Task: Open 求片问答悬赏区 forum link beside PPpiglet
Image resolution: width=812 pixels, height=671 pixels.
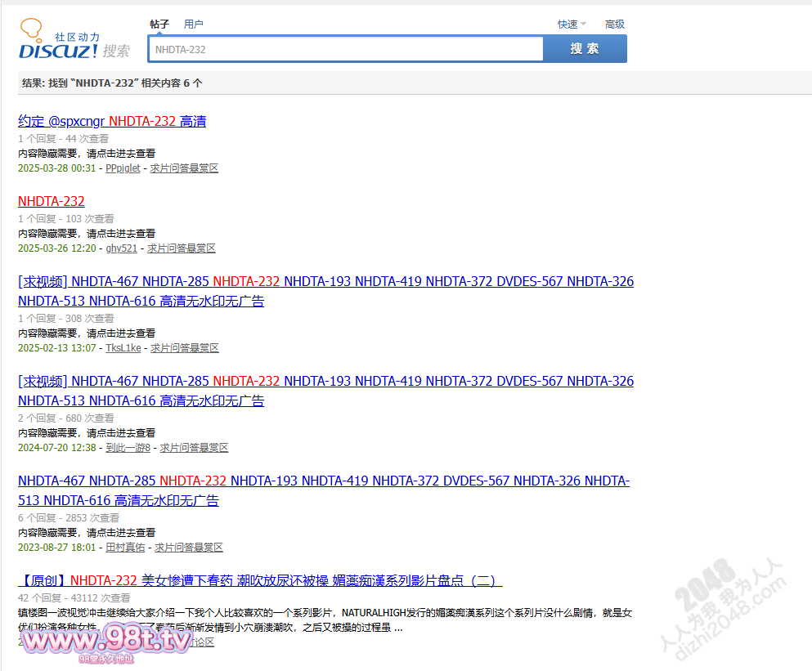Action: [184, 168]
